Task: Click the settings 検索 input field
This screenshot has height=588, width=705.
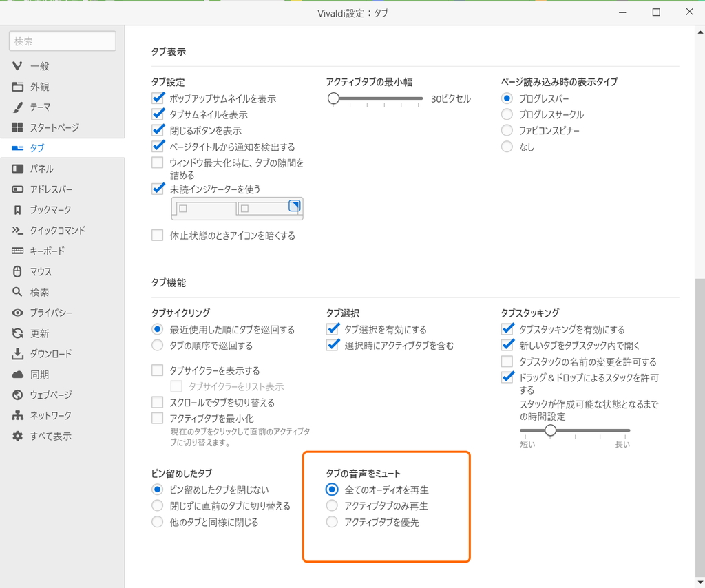Action: click(x=63, y=41)
